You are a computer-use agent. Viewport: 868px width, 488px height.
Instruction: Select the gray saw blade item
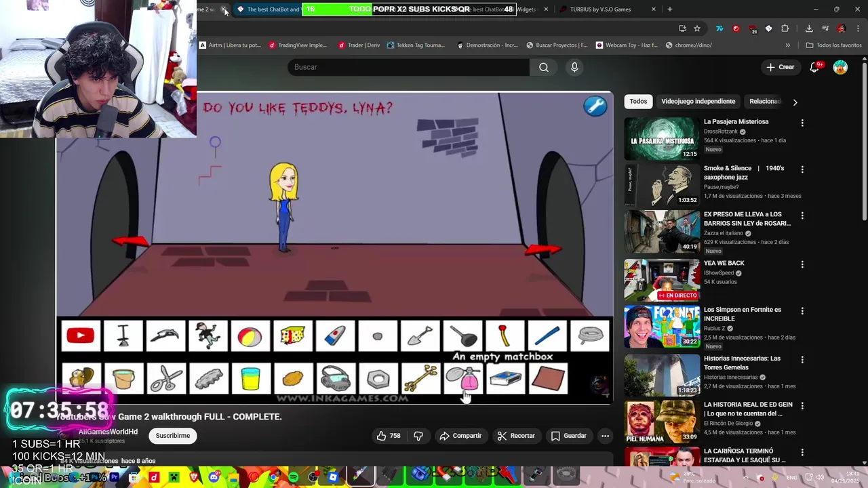[x=208, y=378]
